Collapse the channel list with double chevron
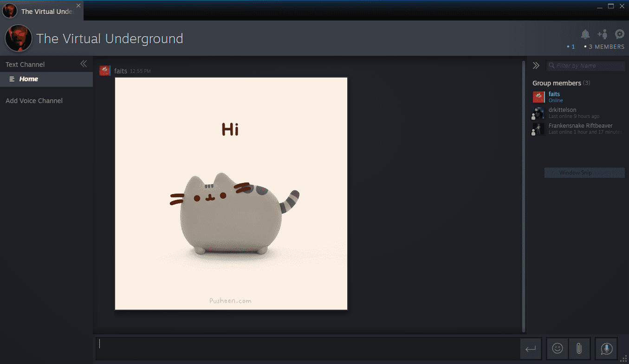Viewport: 629px width, 364px height. tap(84, 64)
